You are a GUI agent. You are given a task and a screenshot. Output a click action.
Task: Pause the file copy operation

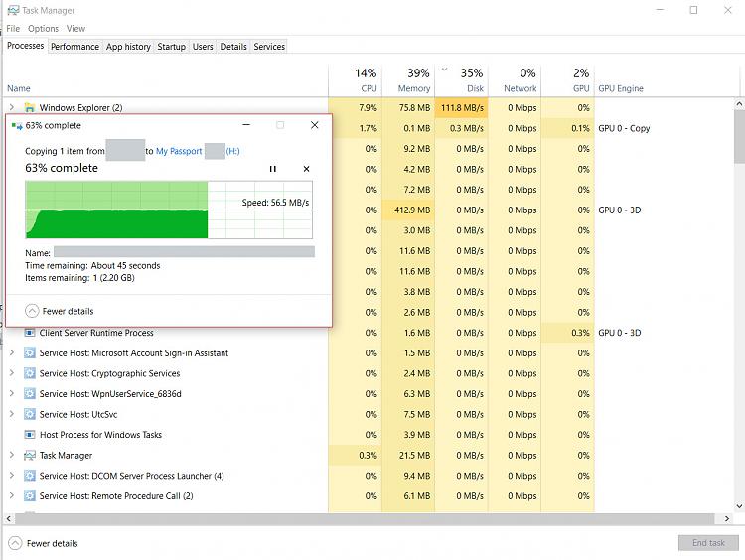273,169
